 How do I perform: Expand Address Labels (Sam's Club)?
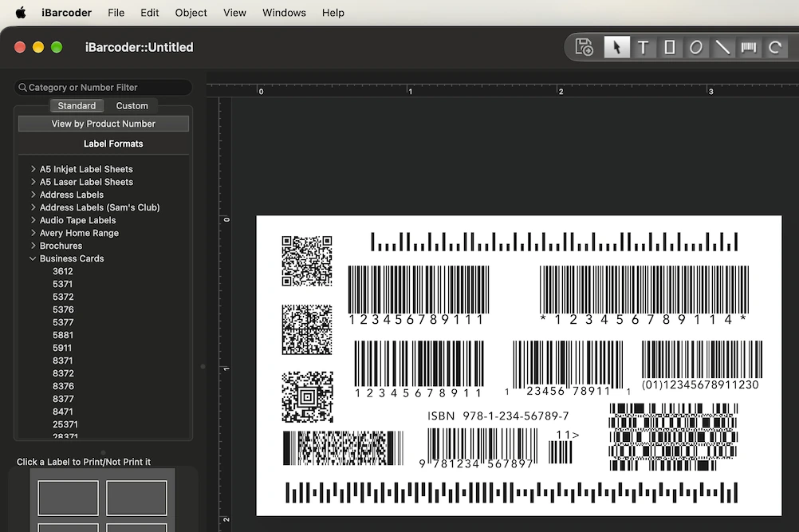33,207
